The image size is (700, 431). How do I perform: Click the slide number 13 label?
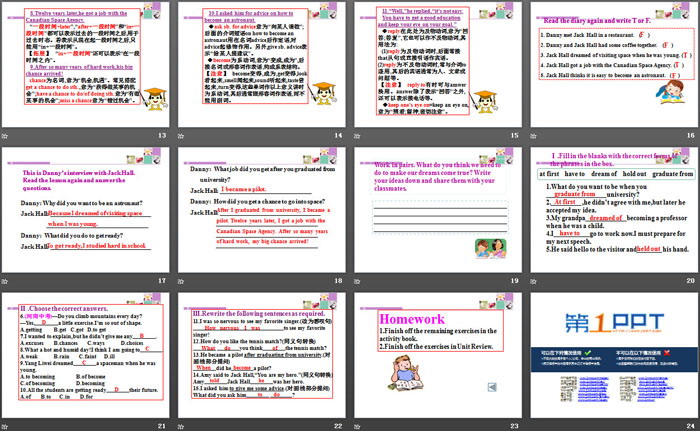click(x=162, y=135)
